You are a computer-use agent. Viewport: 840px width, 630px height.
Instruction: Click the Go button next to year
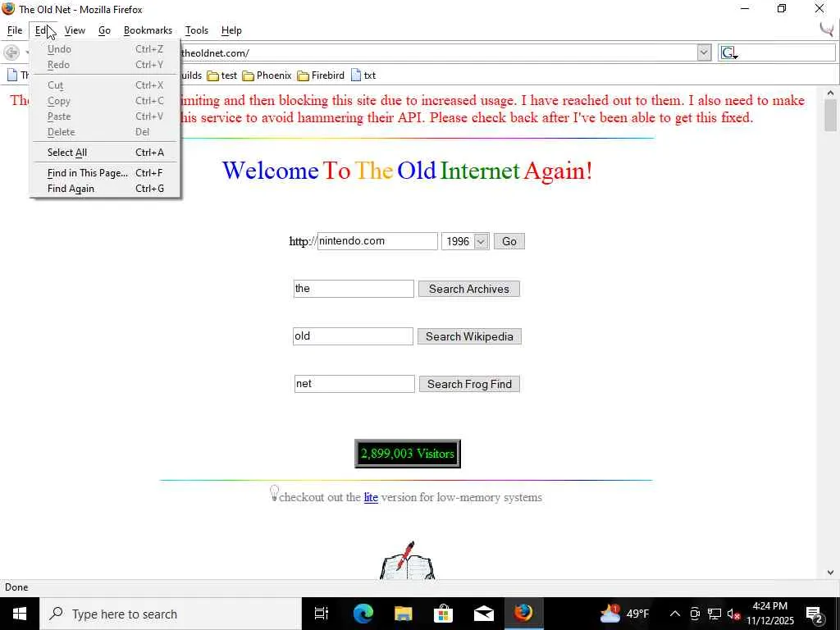[x=509, y=241]
